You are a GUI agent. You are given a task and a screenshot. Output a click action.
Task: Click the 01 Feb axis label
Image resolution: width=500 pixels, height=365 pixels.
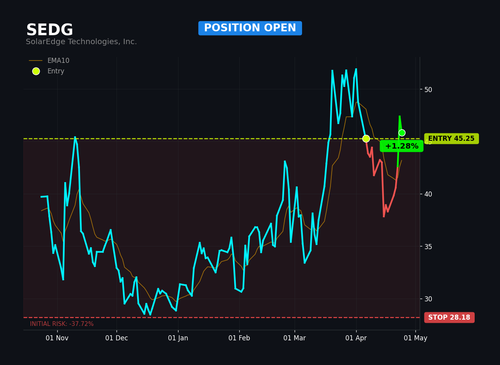239,338
